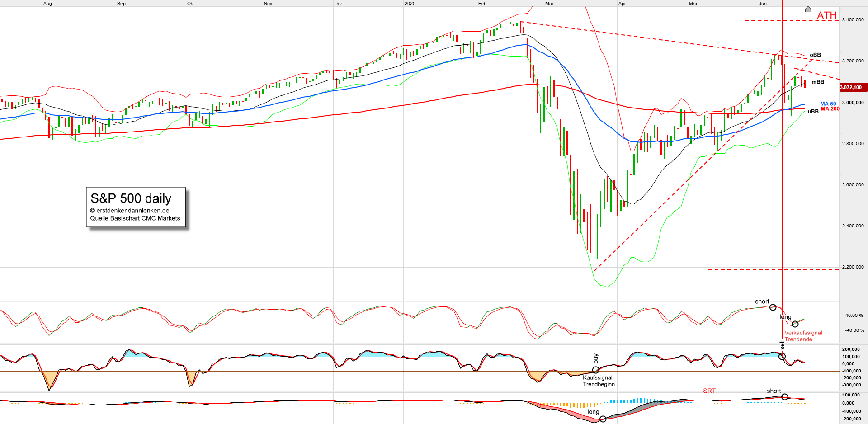The width and height of the screenshot is (868, 424).
Task: Click the © erstdenkendannlenken.de copyright text
Action: pyautogui.click(x=130, y=211)
